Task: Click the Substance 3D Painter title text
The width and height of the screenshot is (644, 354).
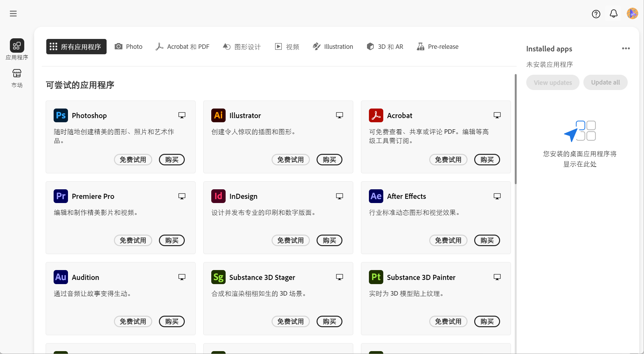Action: point(421,277)
